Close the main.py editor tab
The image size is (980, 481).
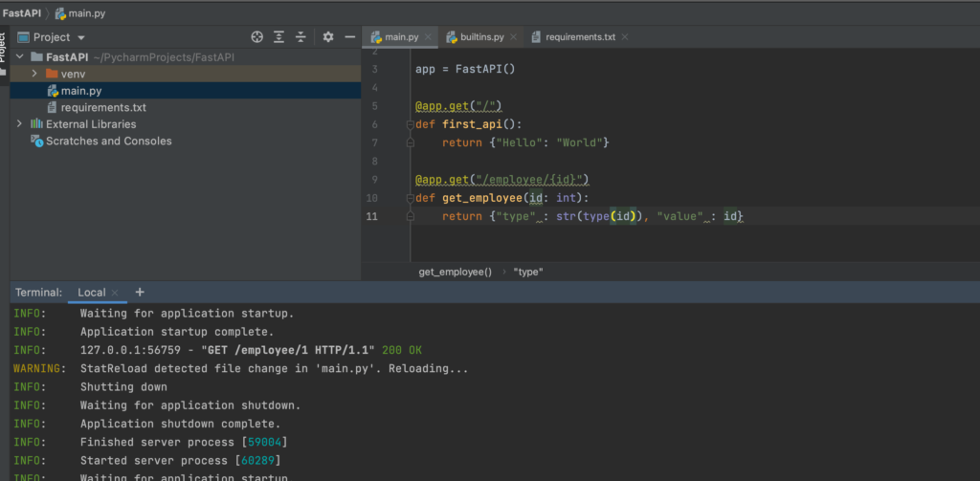pos(427,37)
